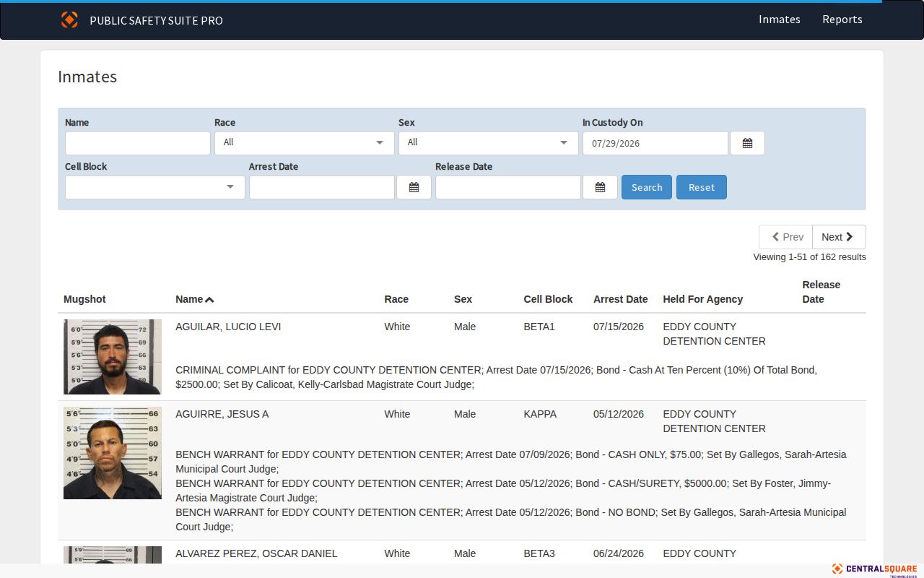Click the Release Date input field
924x578 pixels.
pos(507,187)
